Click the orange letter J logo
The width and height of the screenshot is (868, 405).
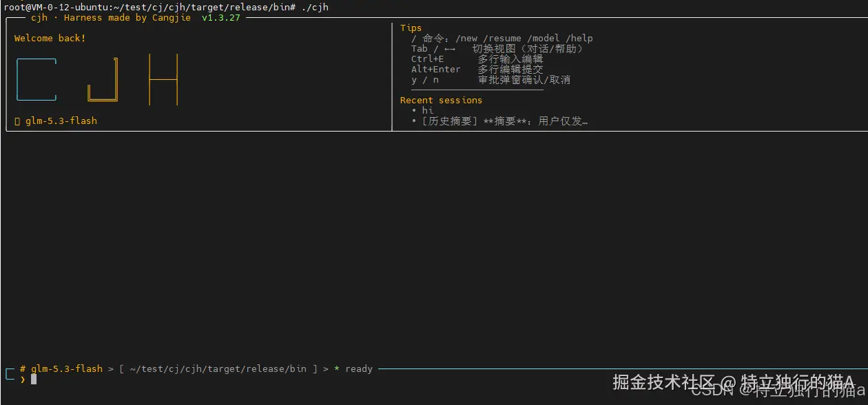click(x=103, y=80)
